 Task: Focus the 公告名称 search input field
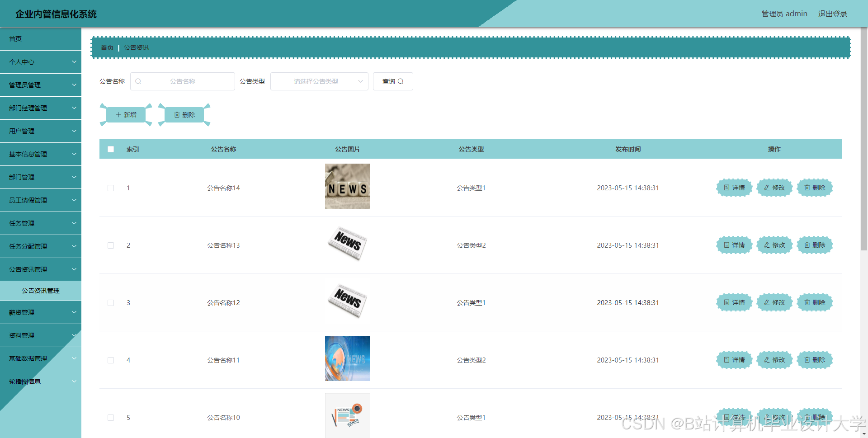[x=183, y=81]
